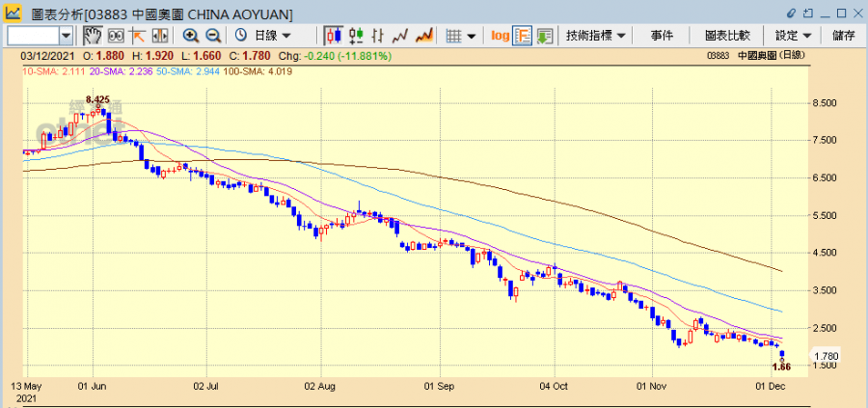
Task: Click the crosshair data viewer icon
Action: coord(116,36)
